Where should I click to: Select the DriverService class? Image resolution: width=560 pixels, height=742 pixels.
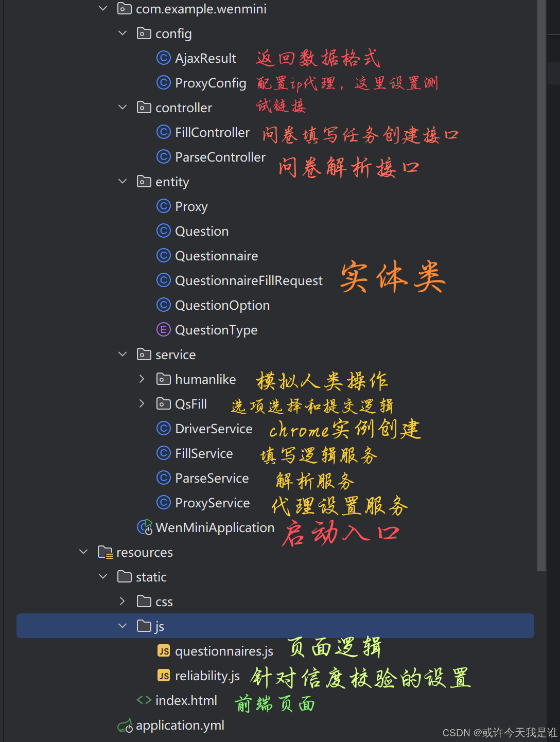(214, 429)
